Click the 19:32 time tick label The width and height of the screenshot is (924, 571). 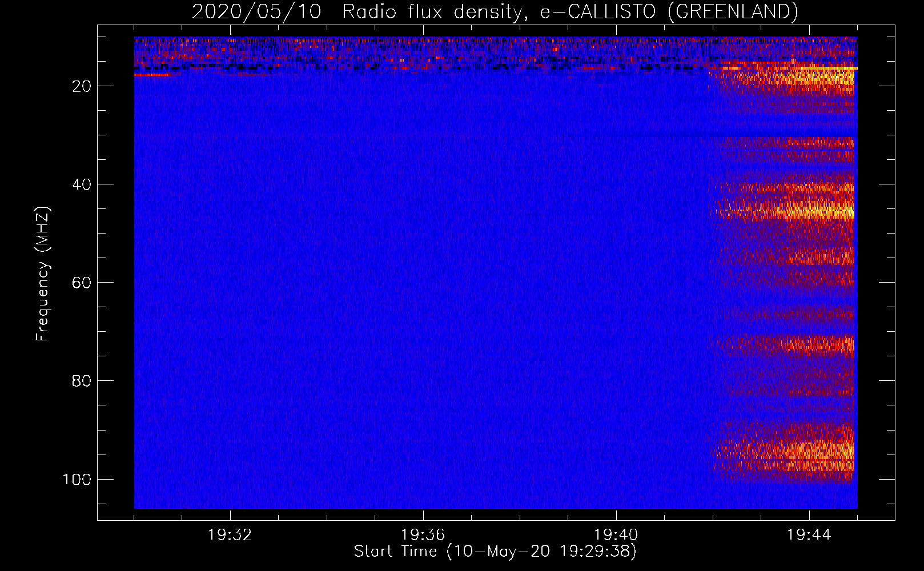pyautogui.click(x=230, y=535)
